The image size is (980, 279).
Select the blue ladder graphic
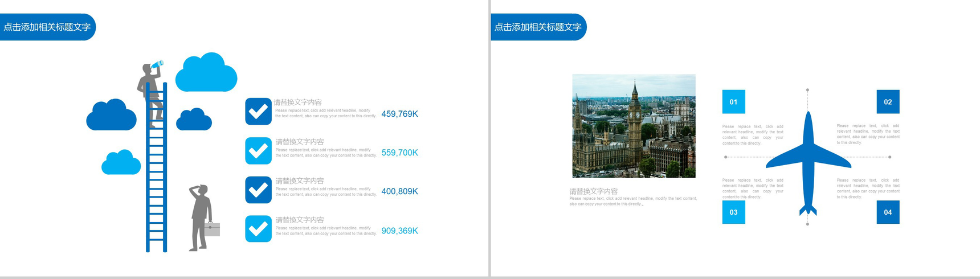pos(157,168)
